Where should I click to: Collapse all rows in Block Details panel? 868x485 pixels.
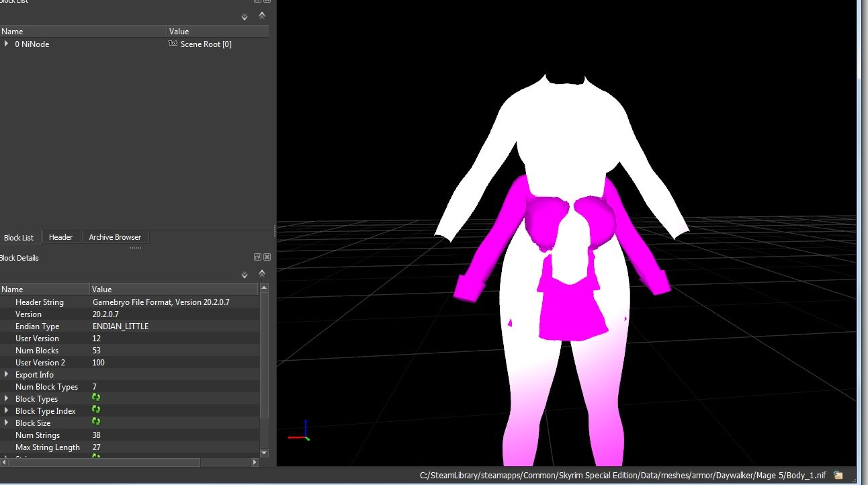coord(262,274)
